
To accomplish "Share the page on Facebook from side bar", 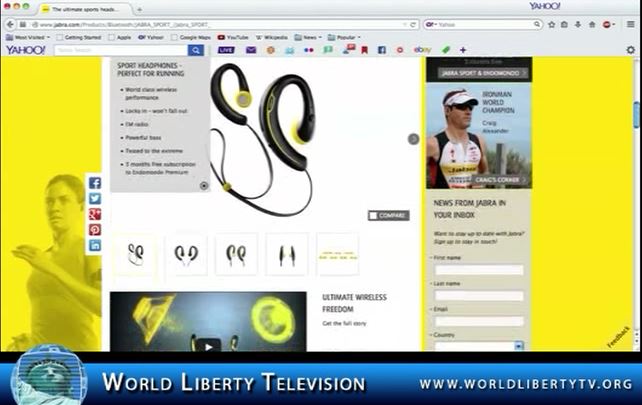I will [95, 183].
